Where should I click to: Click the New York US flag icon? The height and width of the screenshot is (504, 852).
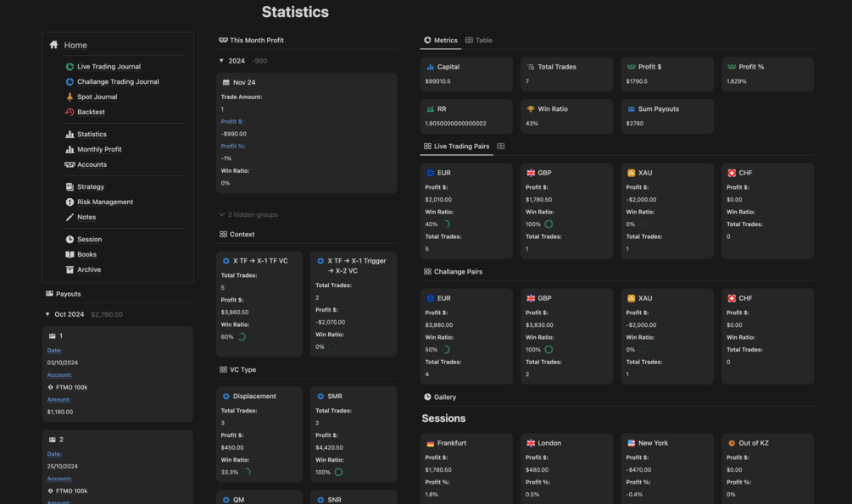point(632,443)
